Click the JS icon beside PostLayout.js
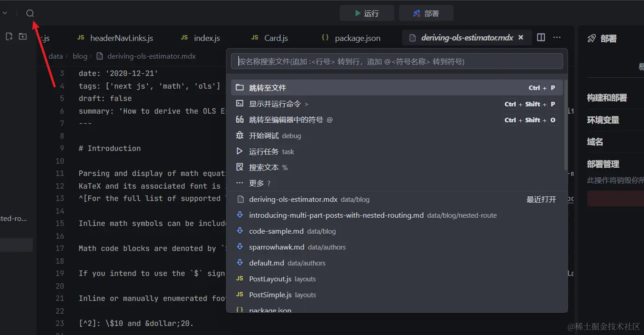The height and width of the screenshot is (335, 644). pyautogui.click(x=240, y=279)
